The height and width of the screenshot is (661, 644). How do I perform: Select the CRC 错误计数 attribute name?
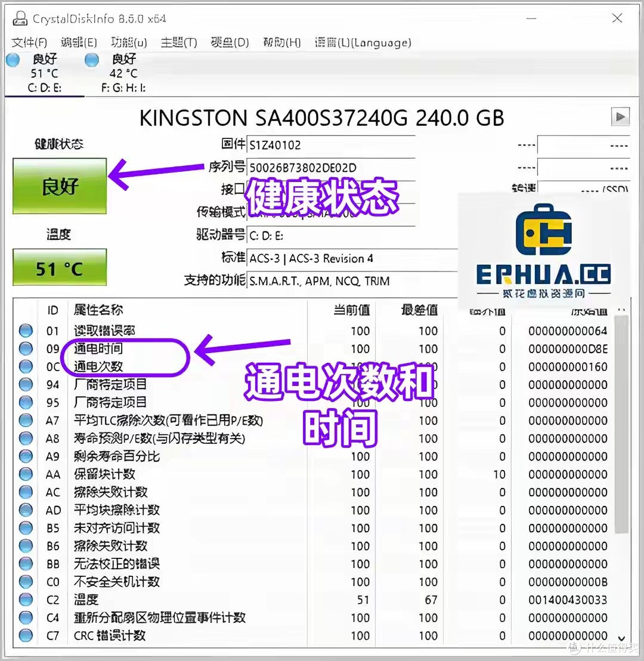coord(110,635)
